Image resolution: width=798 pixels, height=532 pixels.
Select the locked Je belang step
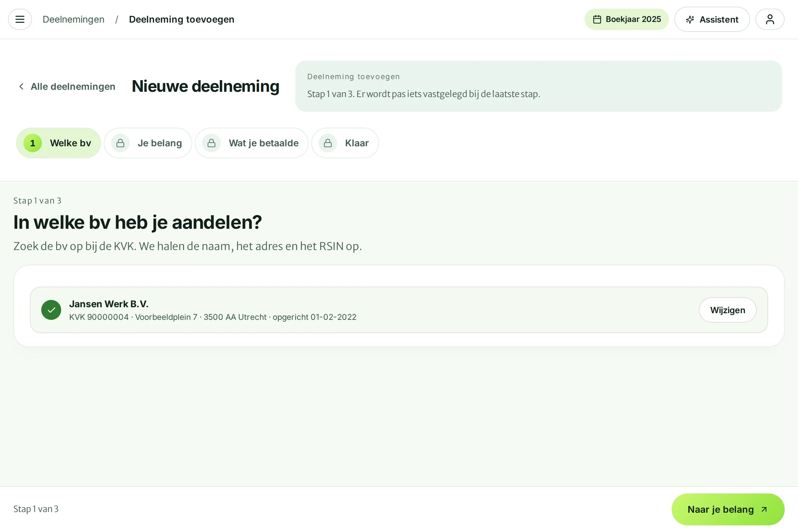pyautogui.click(x=148, y=143)
